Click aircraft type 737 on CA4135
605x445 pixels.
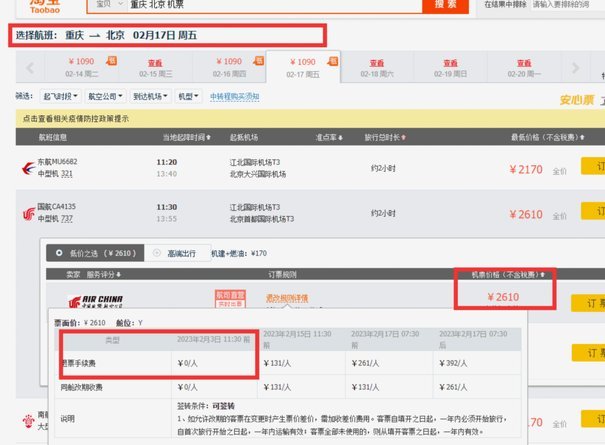coord(67,219)
